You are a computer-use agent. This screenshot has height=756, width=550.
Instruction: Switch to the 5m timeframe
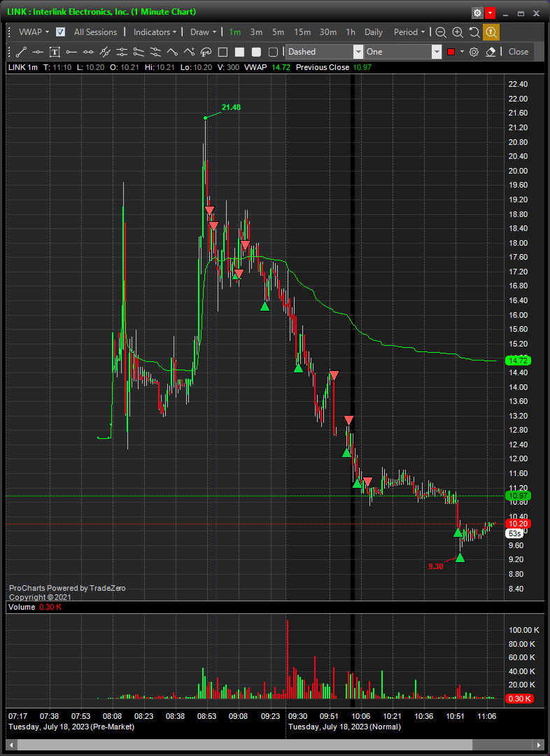[278, 31]
